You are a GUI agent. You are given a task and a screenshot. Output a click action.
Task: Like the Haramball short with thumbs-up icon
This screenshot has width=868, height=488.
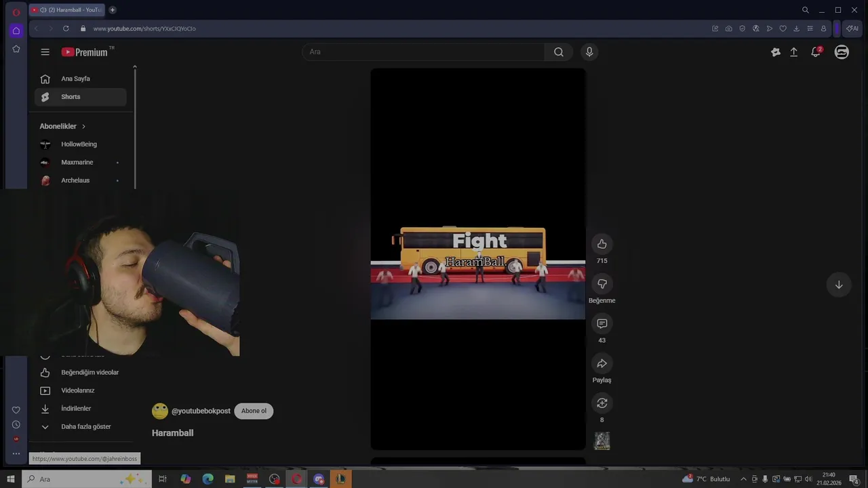[601, 244]
